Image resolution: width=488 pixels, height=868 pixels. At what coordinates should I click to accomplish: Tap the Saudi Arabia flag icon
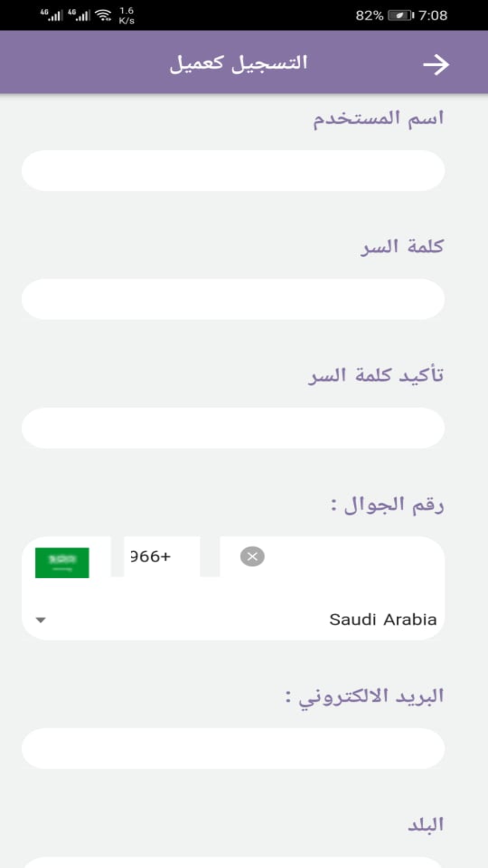[x=62, y=562]
